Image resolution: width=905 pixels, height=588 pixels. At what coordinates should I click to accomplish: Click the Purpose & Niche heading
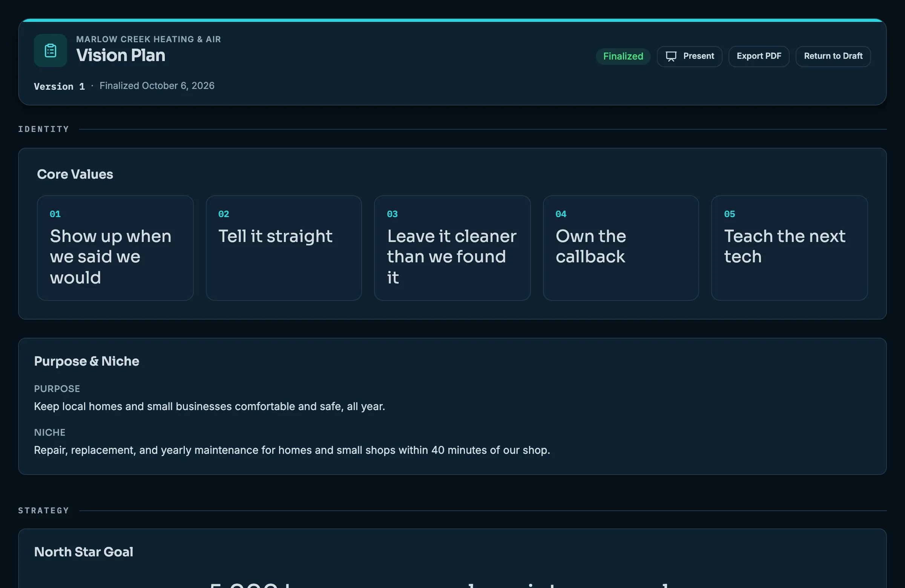click(x=87, y=361)
